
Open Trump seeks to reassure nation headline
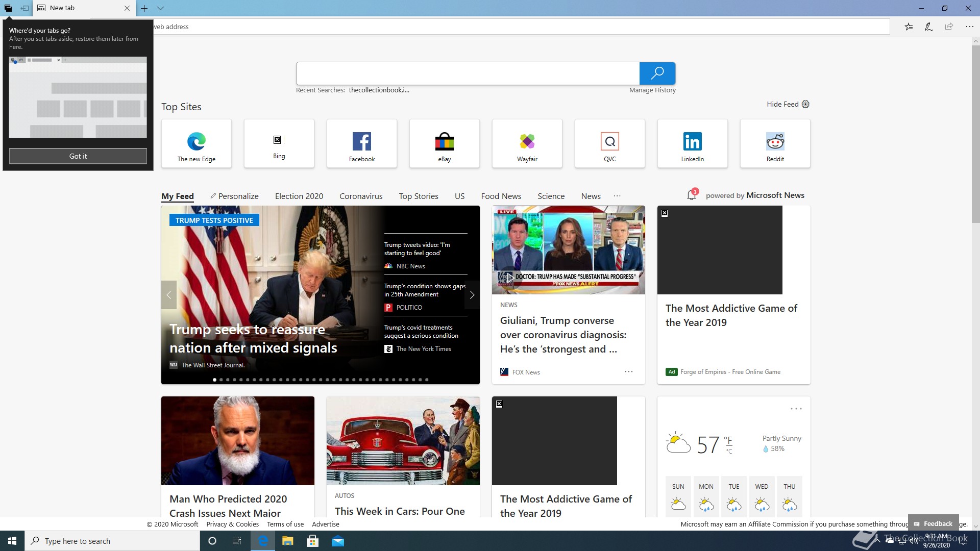pos(253,338)
